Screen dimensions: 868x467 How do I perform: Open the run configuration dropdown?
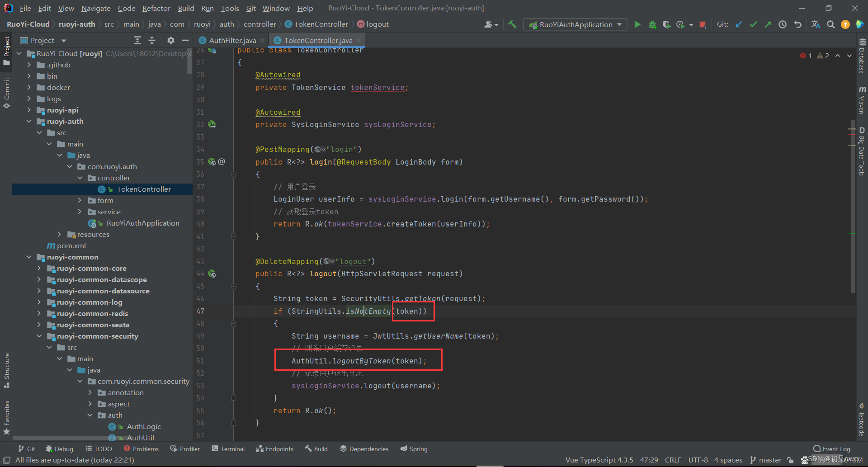(575, 24)
